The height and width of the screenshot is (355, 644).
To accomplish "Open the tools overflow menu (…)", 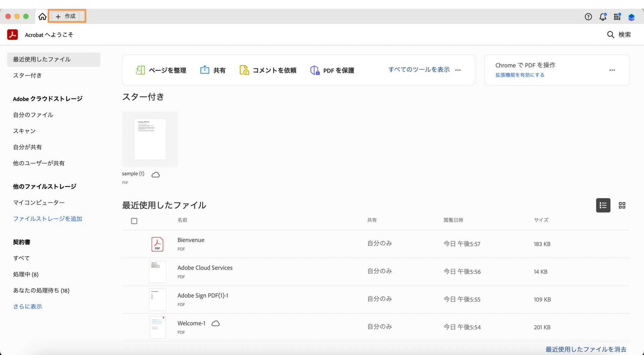I will point(458,70).
